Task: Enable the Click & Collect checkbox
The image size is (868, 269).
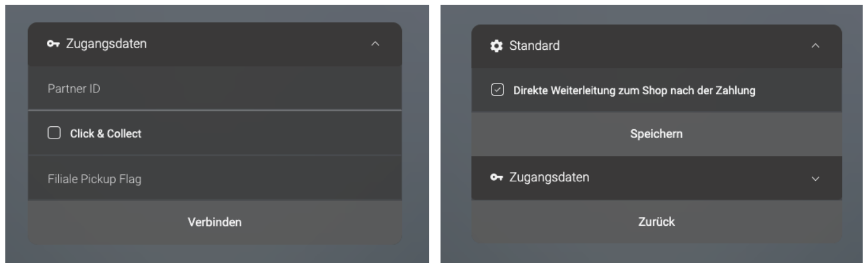Action: (x=54, y=133)
